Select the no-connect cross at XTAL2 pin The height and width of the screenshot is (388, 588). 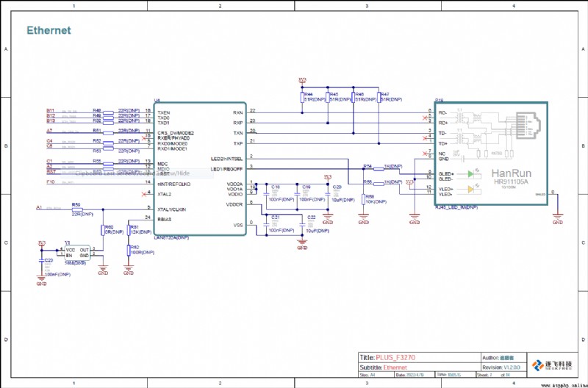(143, 194)
